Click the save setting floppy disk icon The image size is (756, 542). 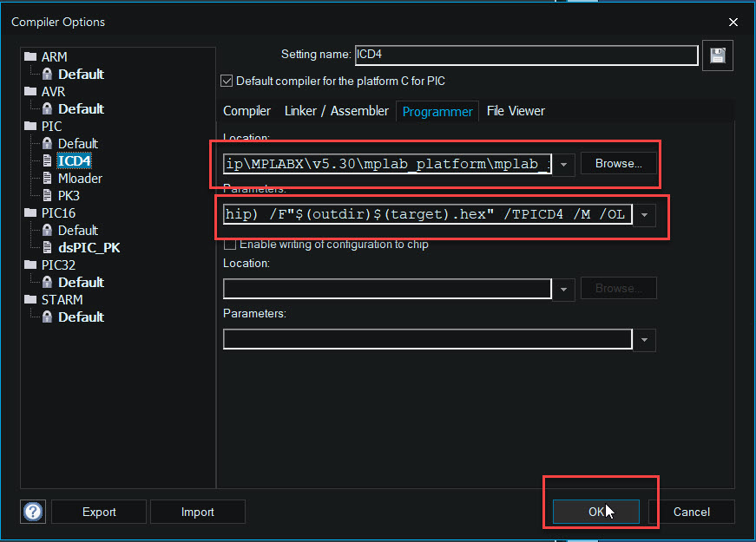(x=718, y=56)
